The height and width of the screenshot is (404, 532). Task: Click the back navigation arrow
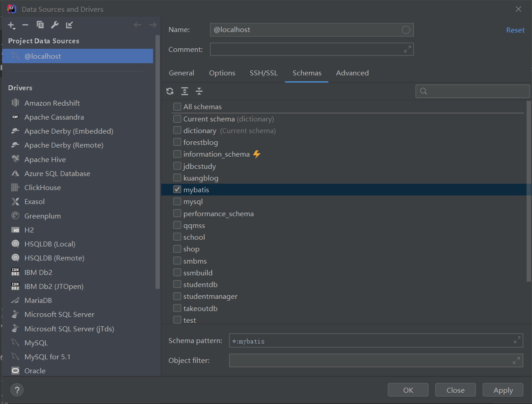tap(137, 25)
